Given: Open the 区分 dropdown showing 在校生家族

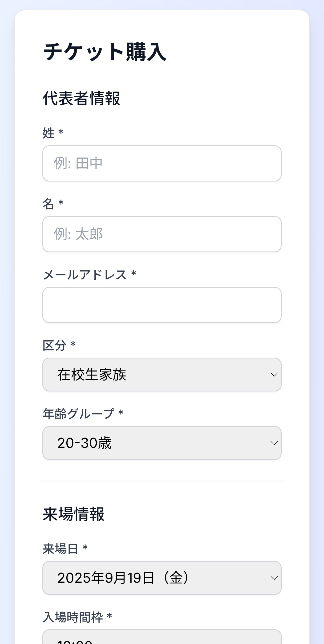Looking at the screenshot, I should [x=162, y=374].
